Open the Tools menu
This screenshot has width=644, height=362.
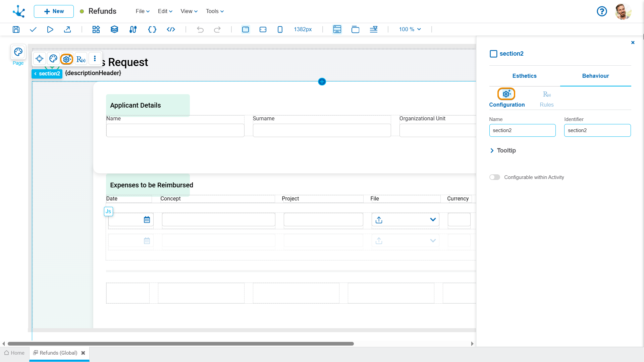click(x=215, y=11)
